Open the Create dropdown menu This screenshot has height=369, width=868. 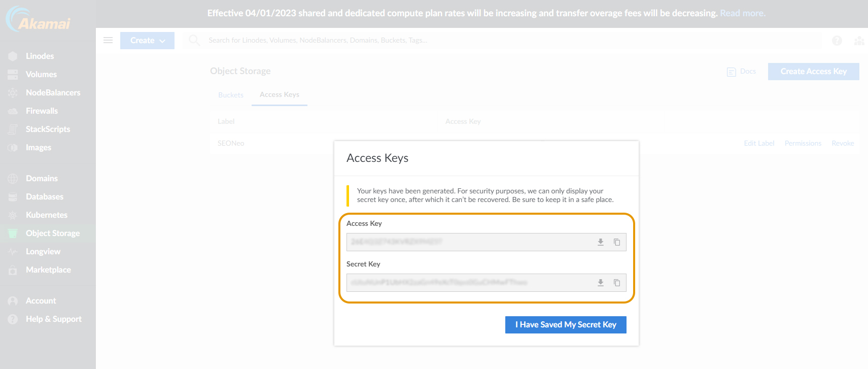(x=147, y=41)
